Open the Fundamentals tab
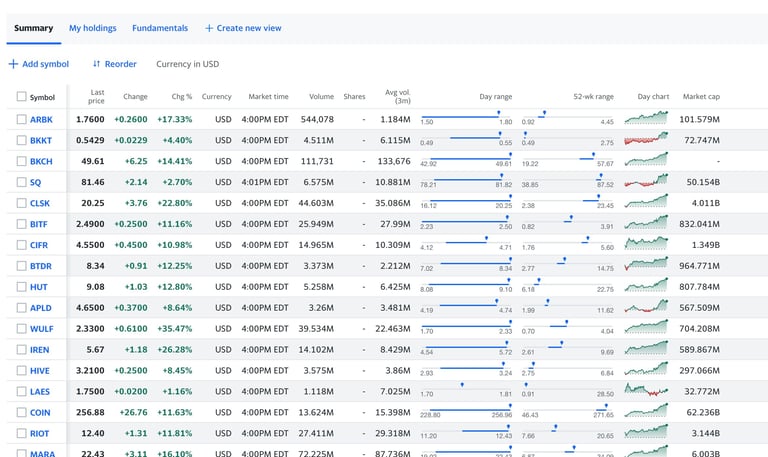 160,28
